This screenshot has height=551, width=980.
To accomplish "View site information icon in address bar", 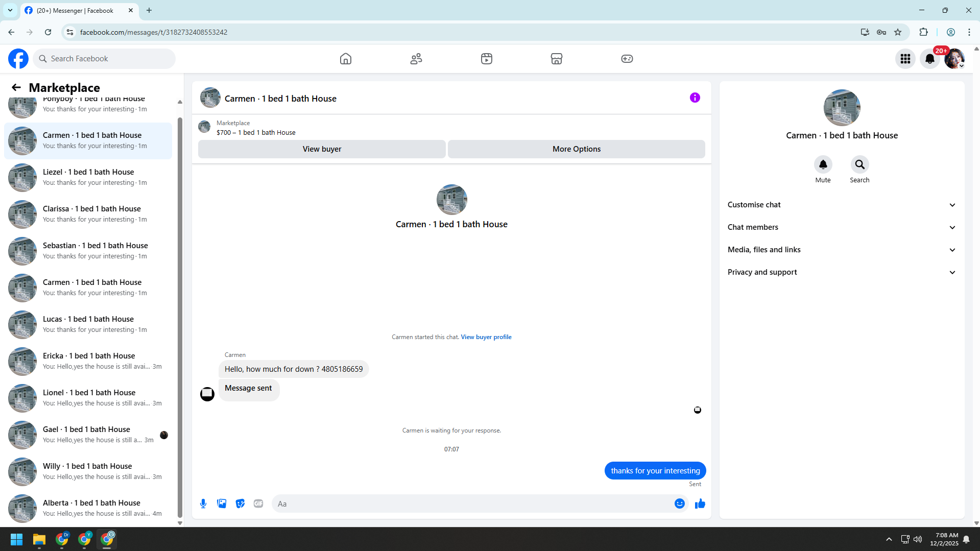I will [x=70, y=32].
